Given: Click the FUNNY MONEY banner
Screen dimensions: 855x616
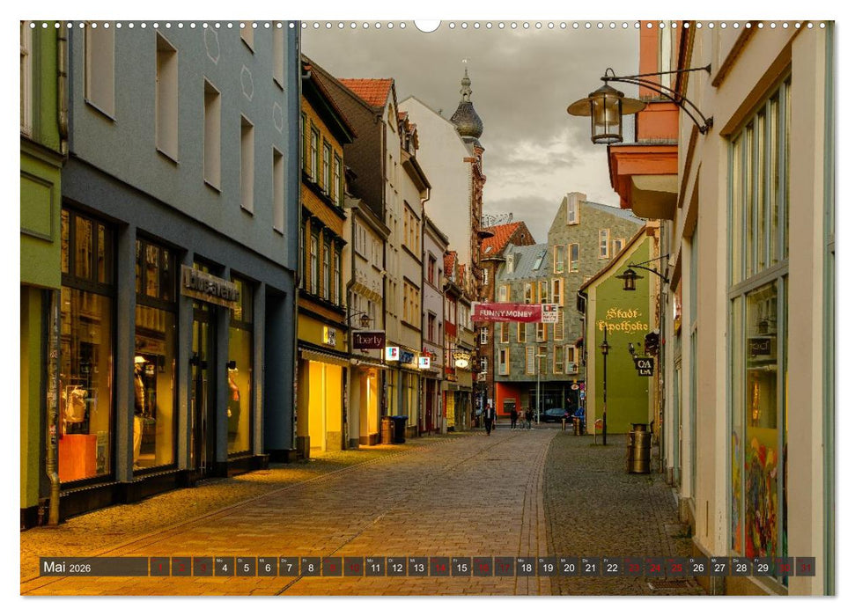Looking at the screenshot, I should [505, 313].
